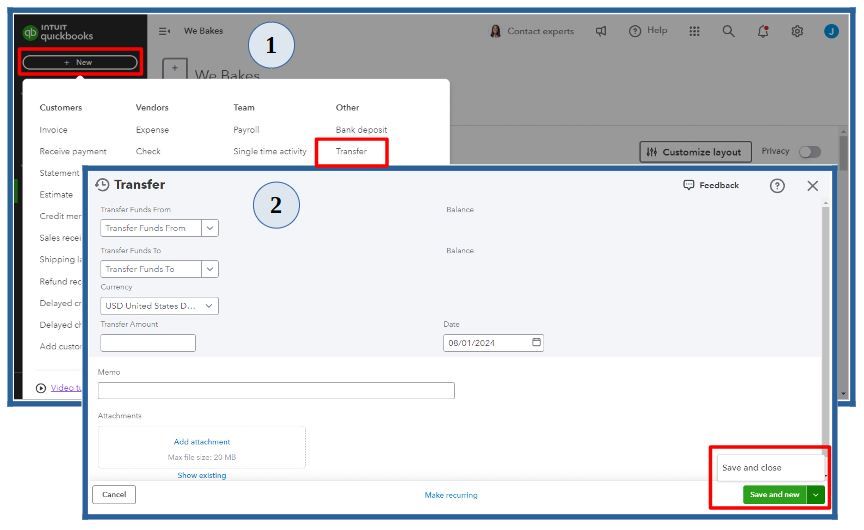Click Add attachment link

[202, 441]
